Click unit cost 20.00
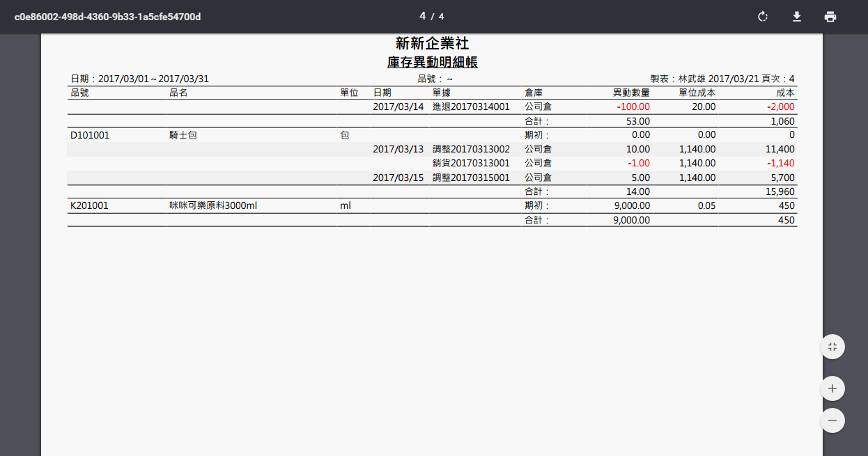The width and height of the screenshot is (868, 456). tap(704, 107)
